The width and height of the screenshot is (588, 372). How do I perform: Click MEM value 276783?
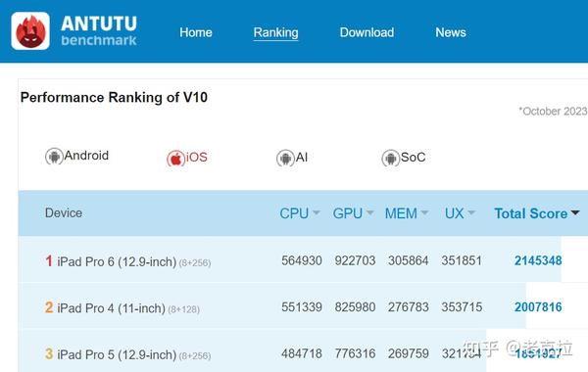409,306
